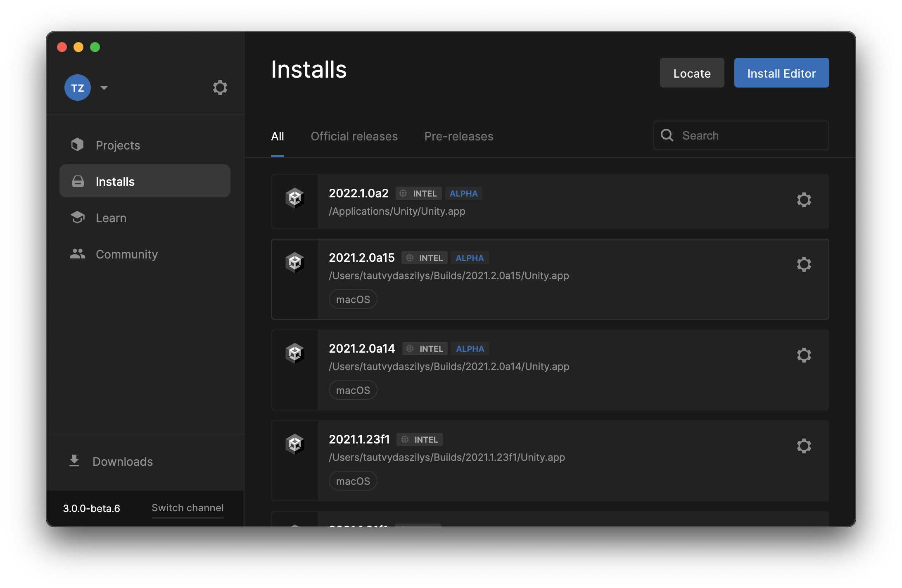
Task: Click the Installs drive icon
Action: tap(78, 181)
